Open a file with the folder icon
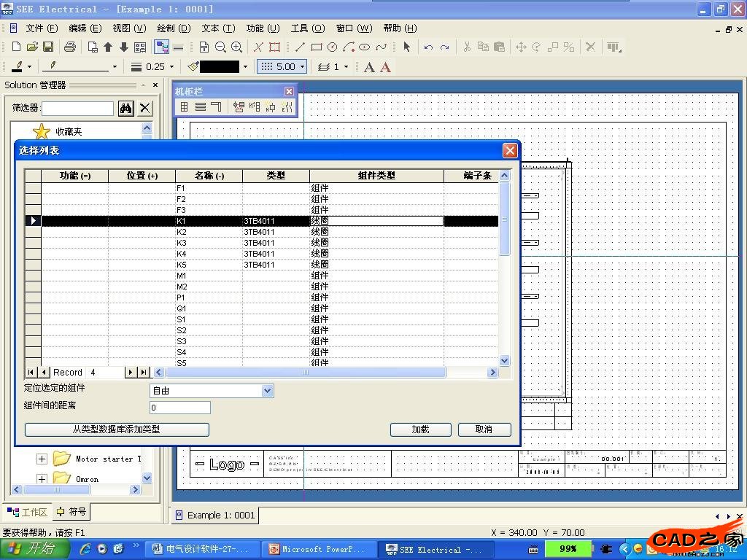The height and width of the screenshot is (560, 747). pos(32,47)
